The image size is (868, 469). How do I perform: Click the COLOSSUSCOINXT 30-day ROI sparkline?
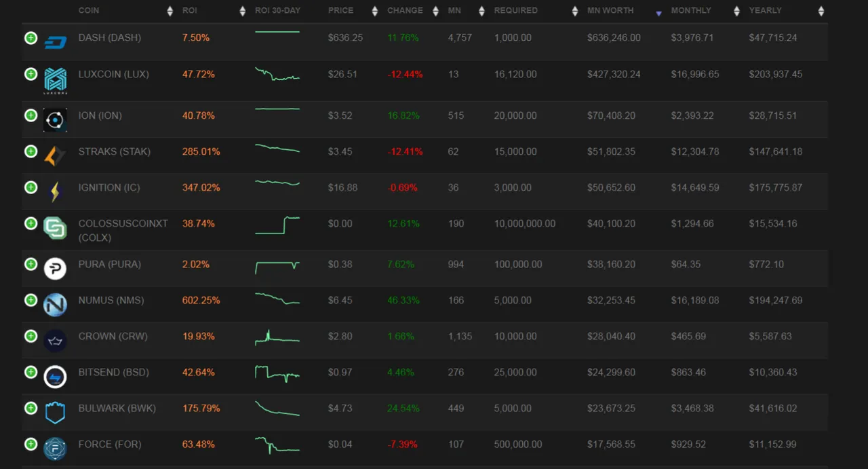click(277, 225)
